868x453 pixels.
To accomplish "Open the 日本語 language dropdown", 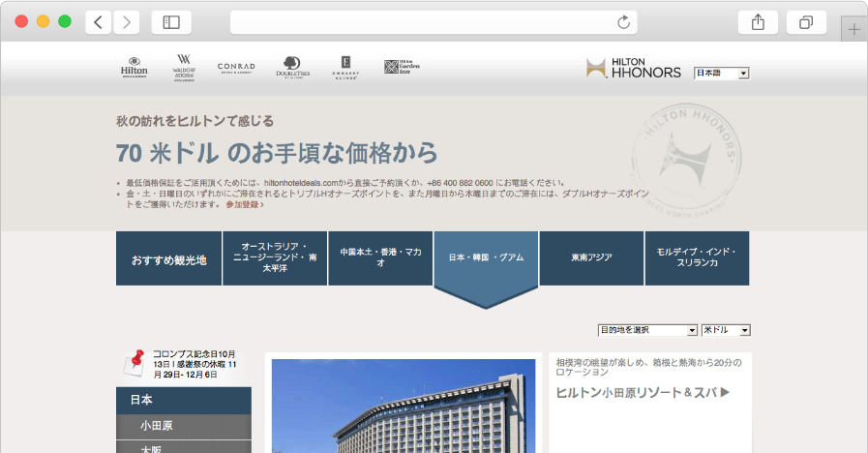I will click(722, 74).
